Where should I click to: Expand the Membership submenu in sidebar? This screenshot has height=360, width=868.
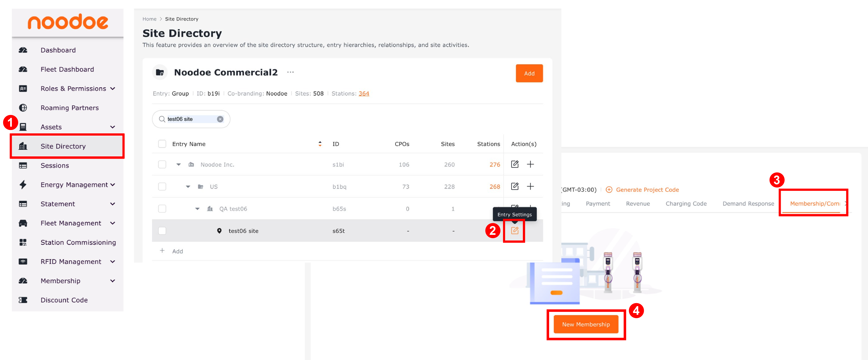113,281
